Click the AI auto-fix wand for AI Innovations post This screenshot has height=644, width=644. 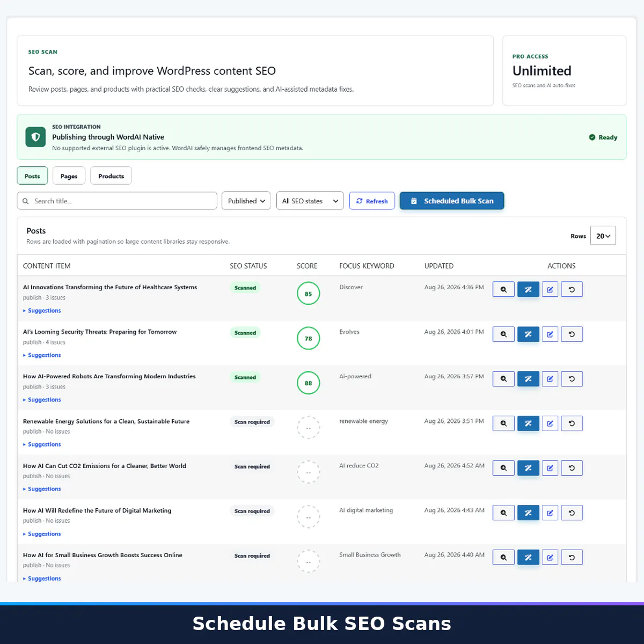(528, 290)
